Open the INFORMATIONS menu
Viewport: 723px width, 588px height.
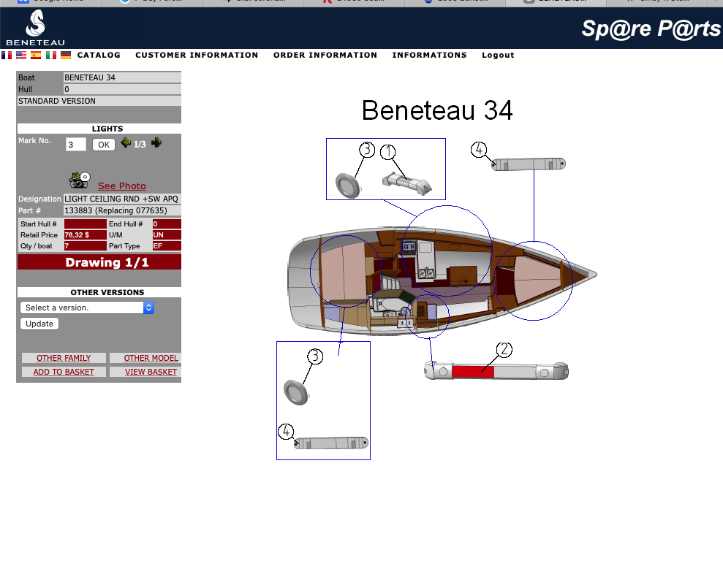click(x=429, y=55)
